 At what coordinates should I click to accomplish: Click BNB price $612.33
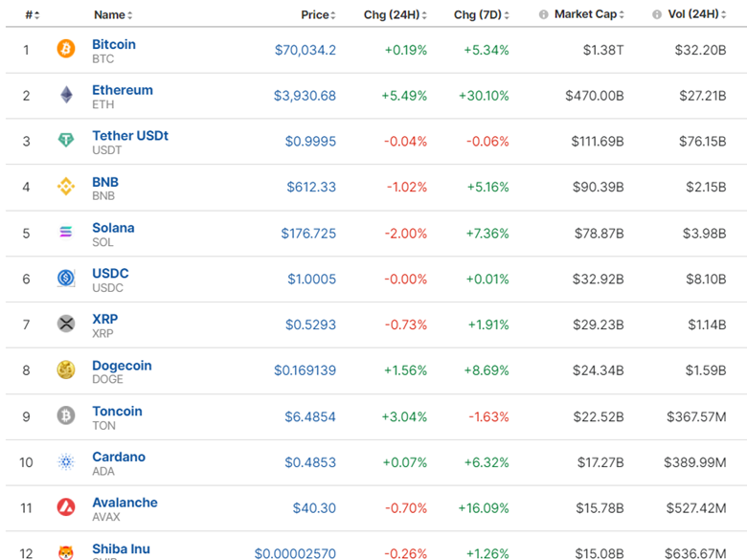pyautogui.click(x=311, y=187)
